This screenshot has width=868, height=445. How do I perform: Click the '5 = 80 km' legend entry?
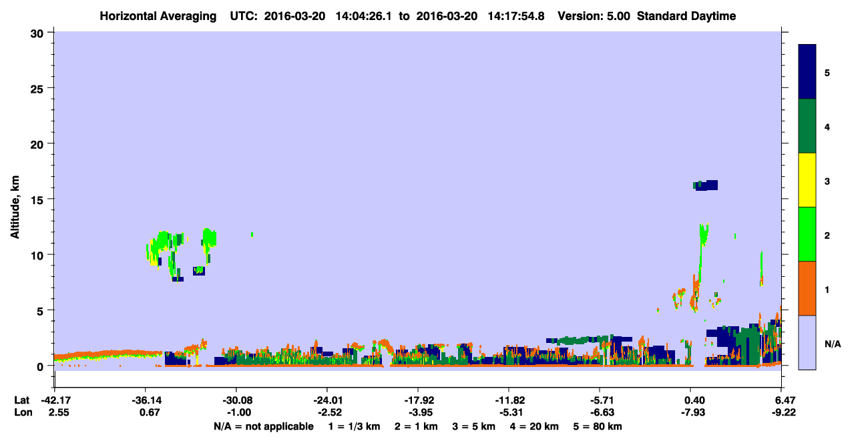598,426
